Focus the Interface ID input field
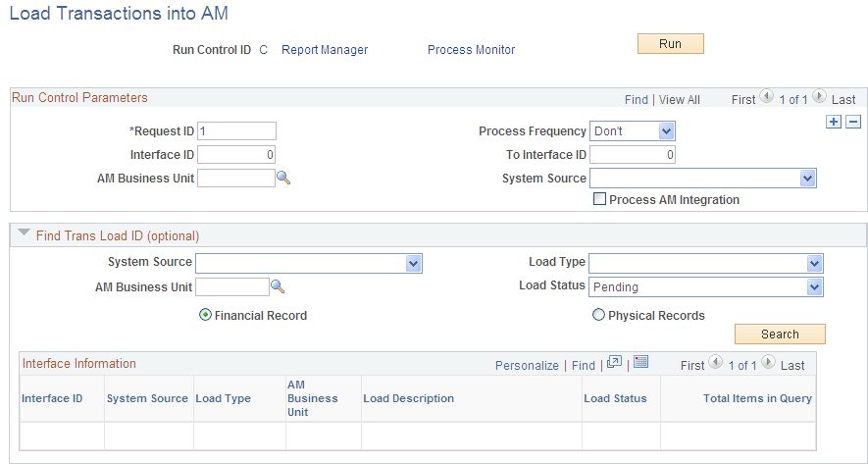Image resolution: width=868 pixels, height=464 pixels. [x=236, y=154]
